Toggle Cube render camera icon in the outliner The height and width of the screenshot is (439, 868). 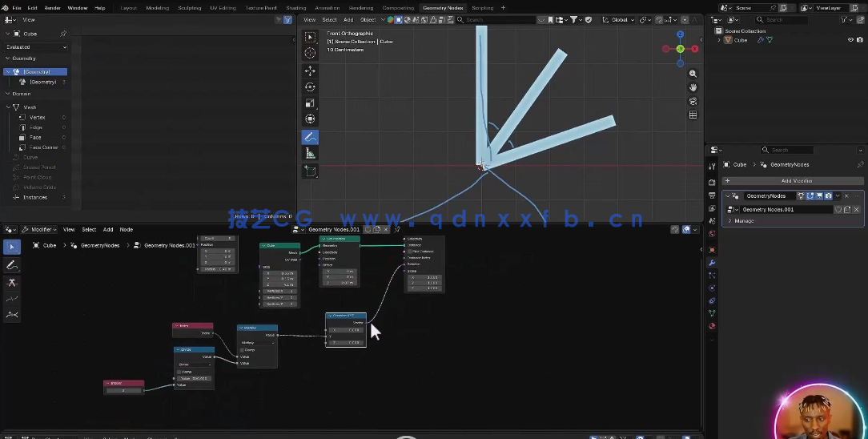[860, 40]
